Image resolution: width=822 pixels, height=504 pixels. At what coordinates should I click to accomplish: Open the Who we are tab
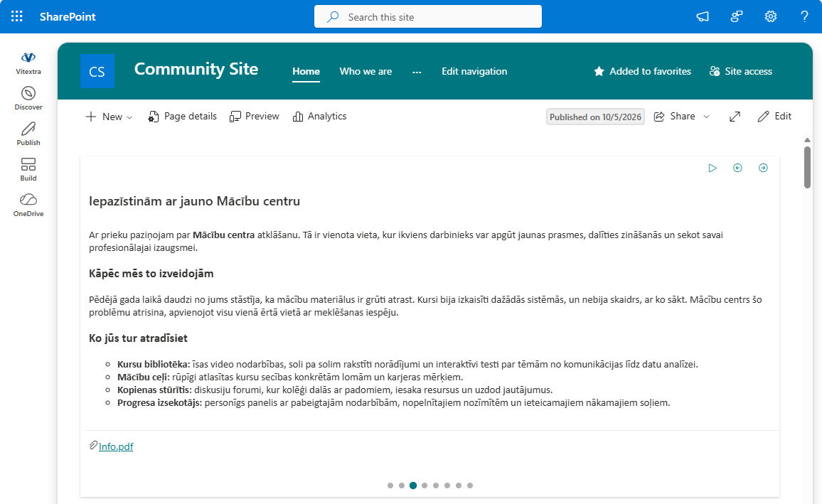[366, 71]
